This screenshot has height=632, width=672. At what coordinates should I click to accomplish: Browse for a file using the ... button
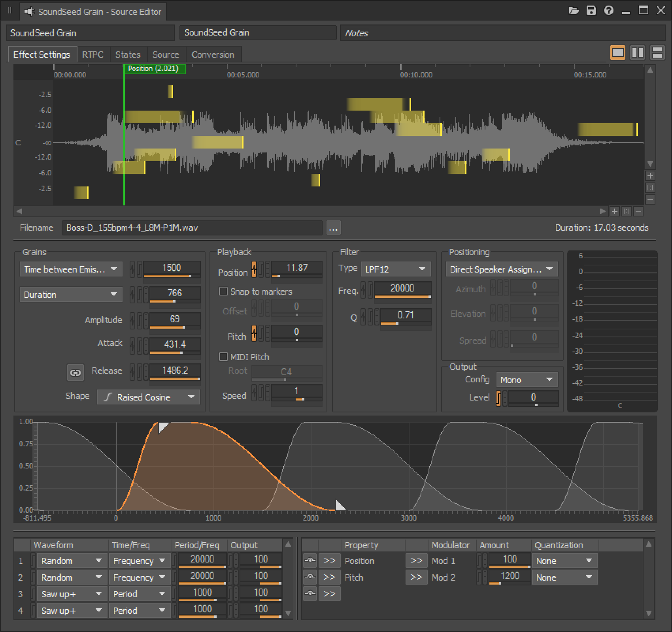(x=333, y=228)
